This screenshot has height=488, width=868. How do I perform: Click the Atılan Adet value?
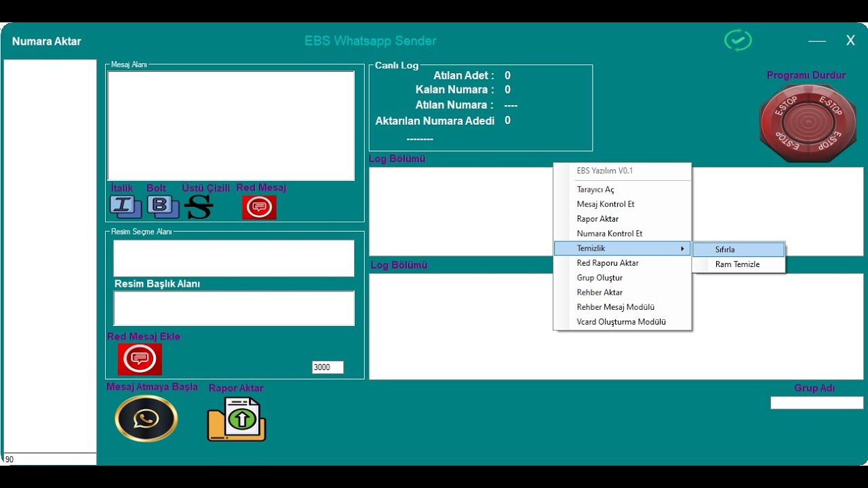pos(507,75)
